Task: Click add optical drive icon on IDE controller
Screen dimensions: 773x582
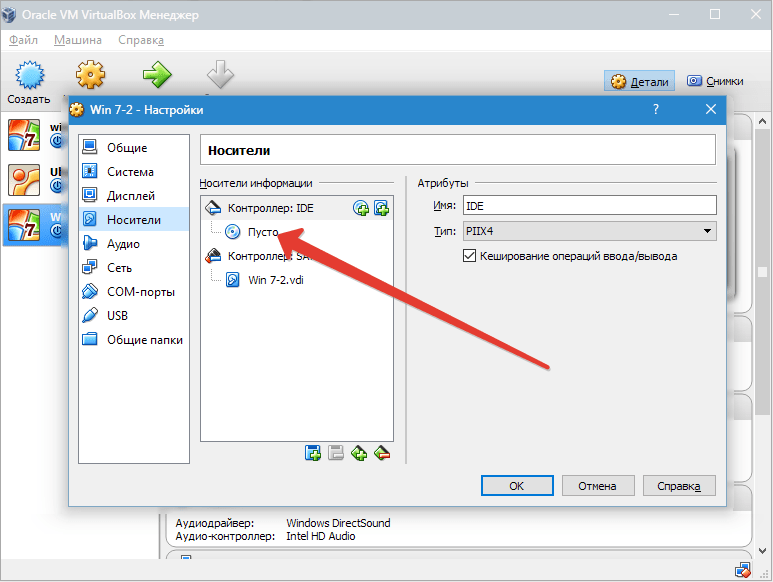Action: [361, 208]
